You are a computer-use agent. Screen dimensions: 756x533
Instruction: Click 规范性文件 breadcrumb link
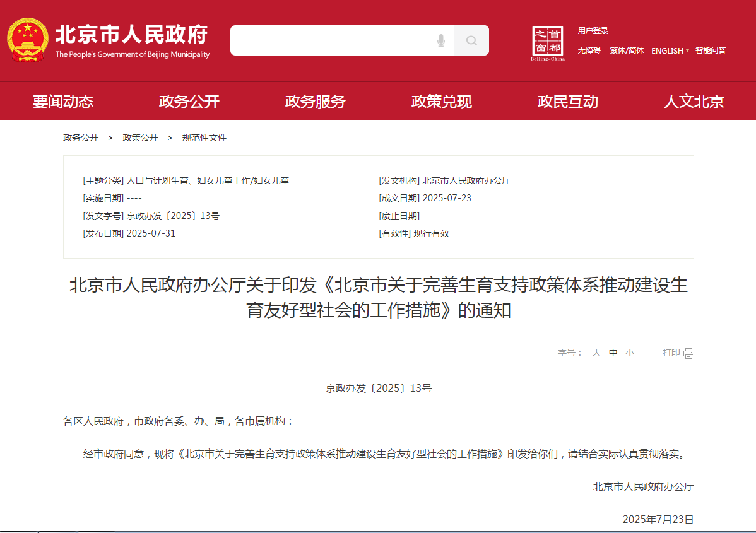pos(204,138)
